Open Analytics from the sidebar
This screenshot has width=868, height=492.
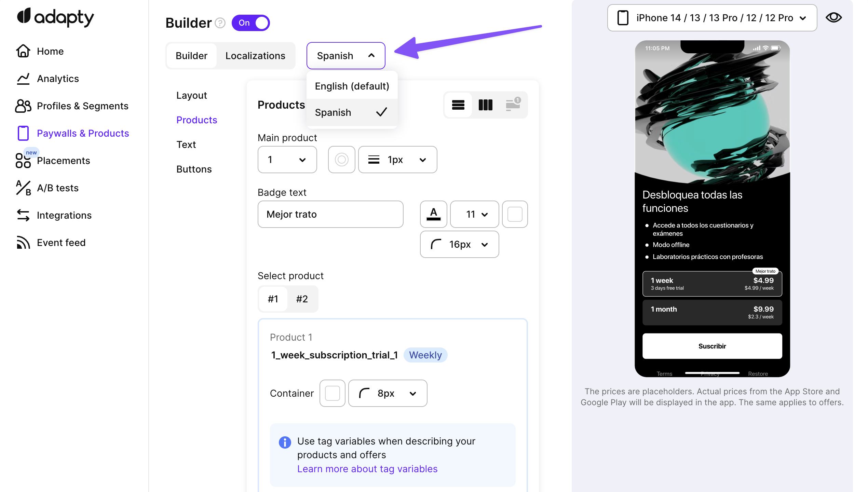[57, 79]
